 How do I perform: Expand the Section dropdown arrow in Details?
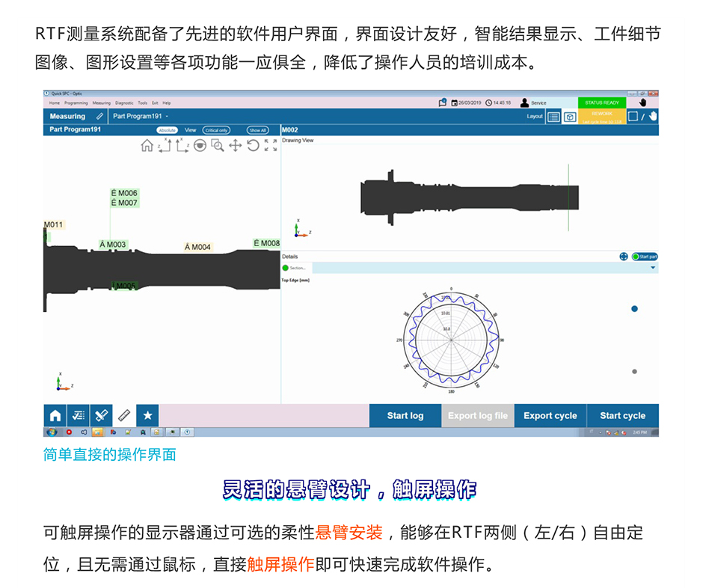point(653,268)
